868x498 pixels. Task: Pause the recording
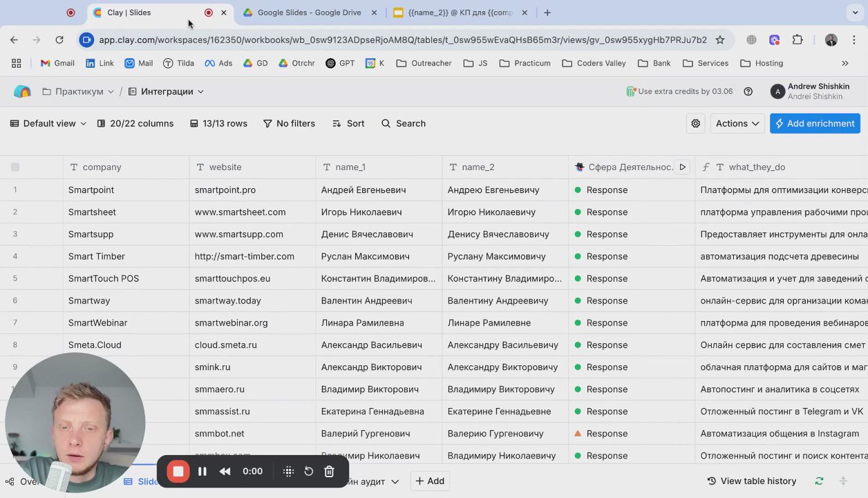(x=202, y=471)
